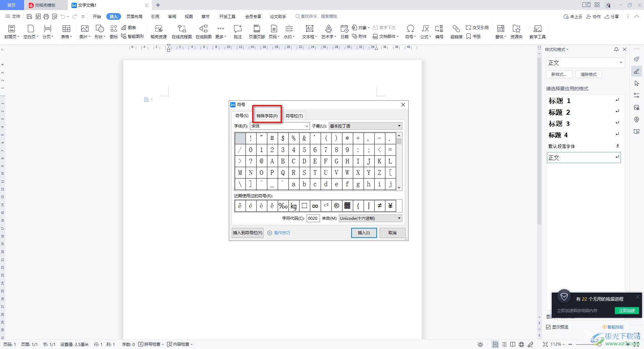Pin the styles and formatting panel
The width and height of the screenshot is (644, 349).
click(616, 49)
